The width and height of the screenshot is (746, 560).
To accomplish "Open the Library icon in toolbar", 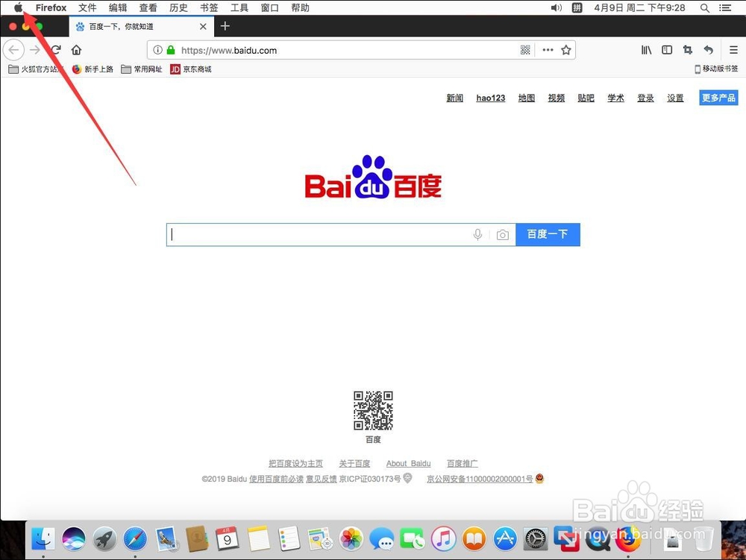I will click(x=646, y=50).
